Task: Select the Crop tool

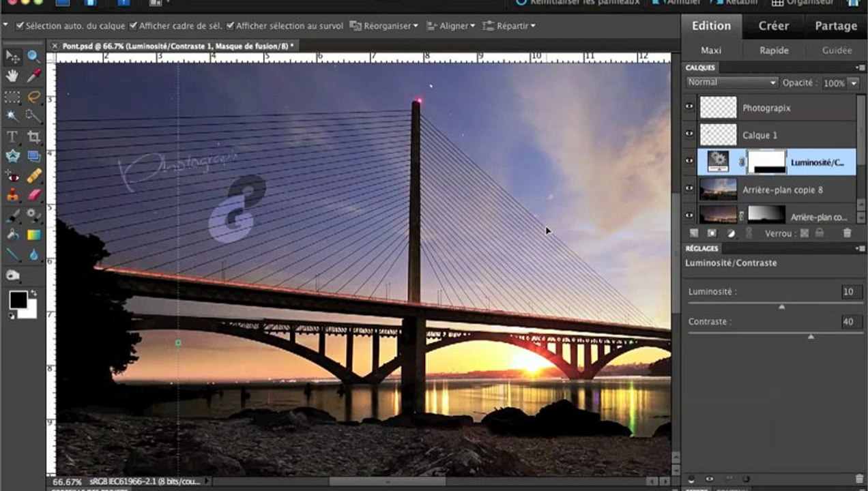Action: tap(33, 136)
